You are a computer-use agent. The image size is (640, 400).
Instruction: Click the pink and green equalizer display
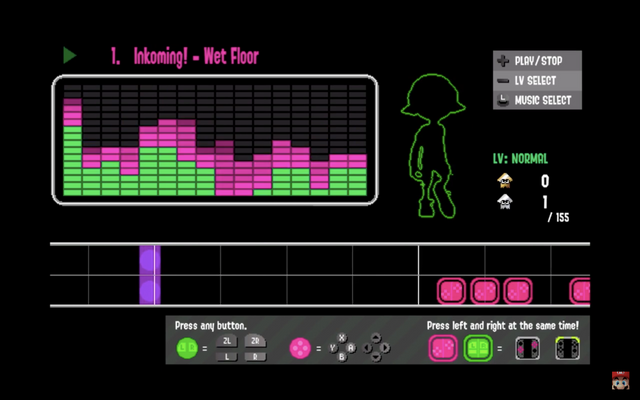coord(215,140)
